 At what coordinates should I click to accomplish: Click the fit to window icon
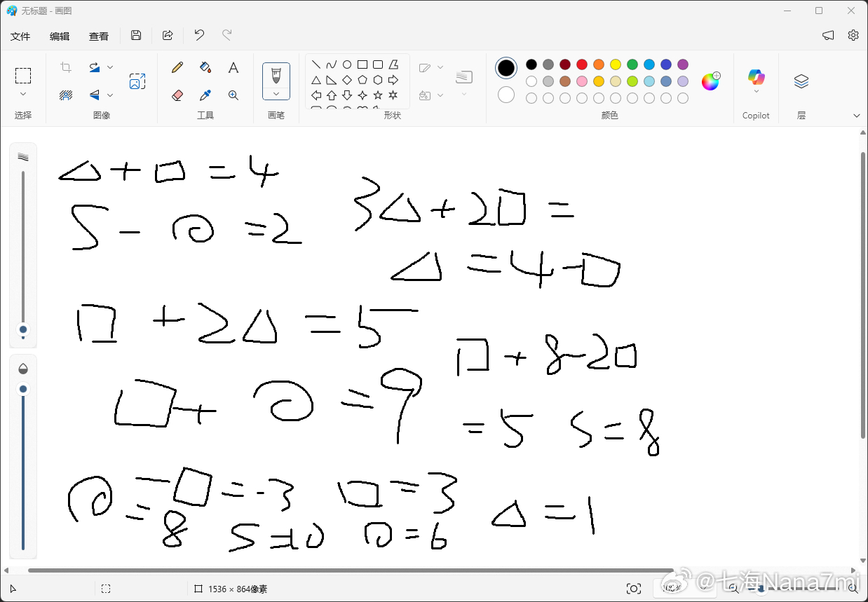click(x=634, y=589)
